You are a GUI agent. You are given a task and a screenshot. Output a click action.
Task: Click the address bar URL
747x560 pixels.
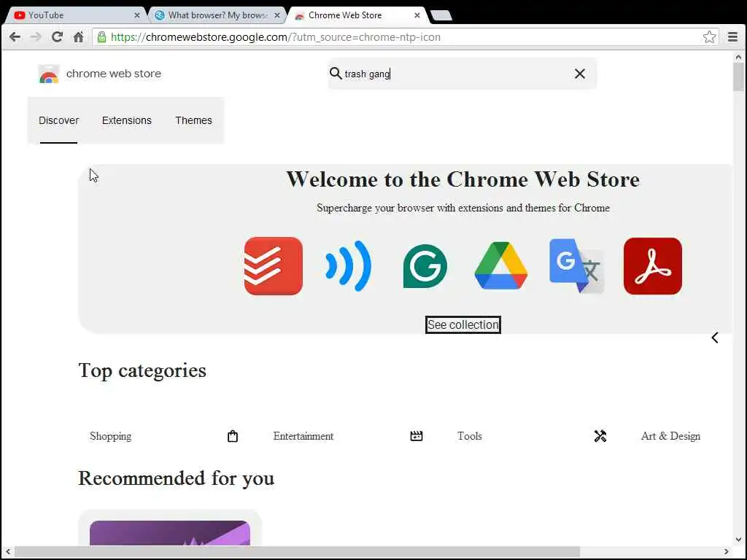(x=275, y=36)
